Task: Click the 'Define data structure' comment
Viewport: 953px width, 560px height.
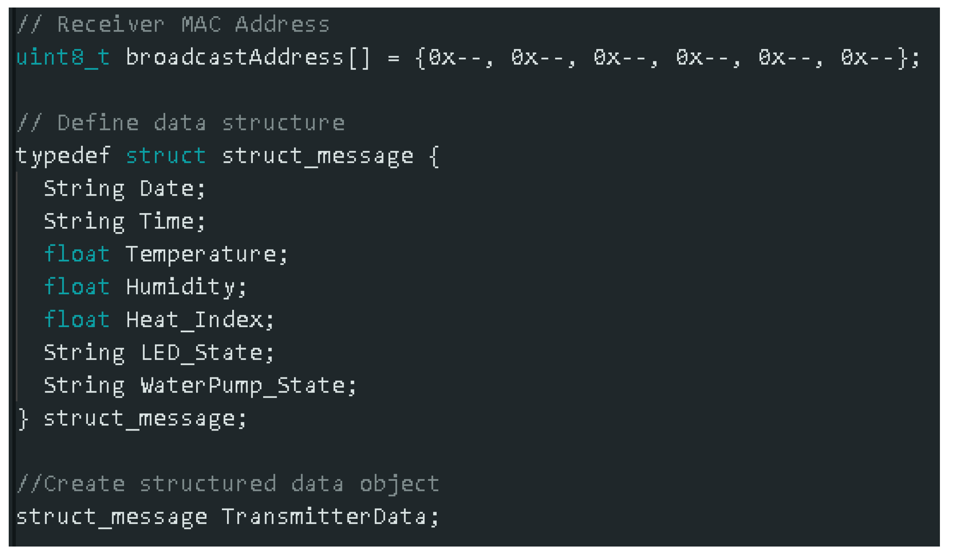Action: tap(181, 123)
